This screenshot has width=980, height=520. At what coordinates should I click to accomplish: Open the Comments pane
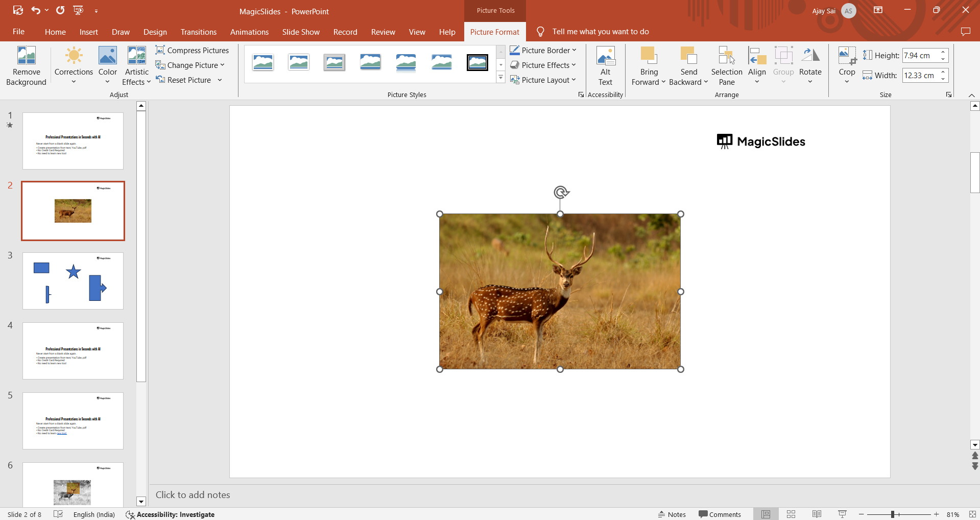tap(720, 514)
